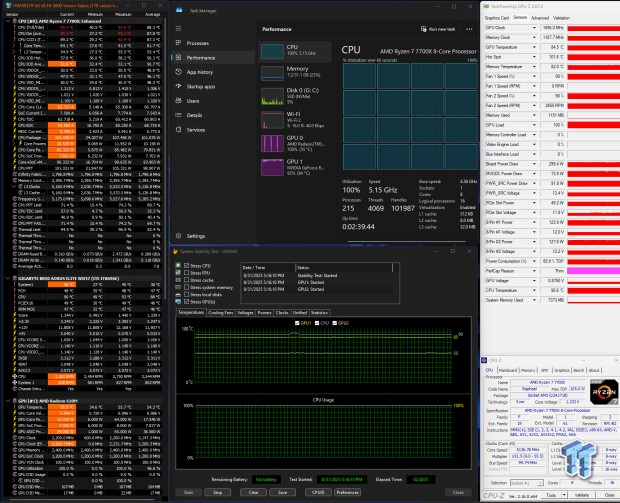Click the Stress system memory RAM icon
This screenshot has height=503, width=620.
pyautogui.click(x=178, y=287)
